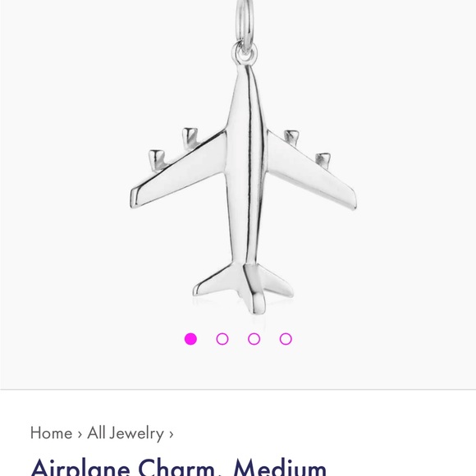Click the left outer engine
Viewport: 476px width, 476px height.
point(157,160)
